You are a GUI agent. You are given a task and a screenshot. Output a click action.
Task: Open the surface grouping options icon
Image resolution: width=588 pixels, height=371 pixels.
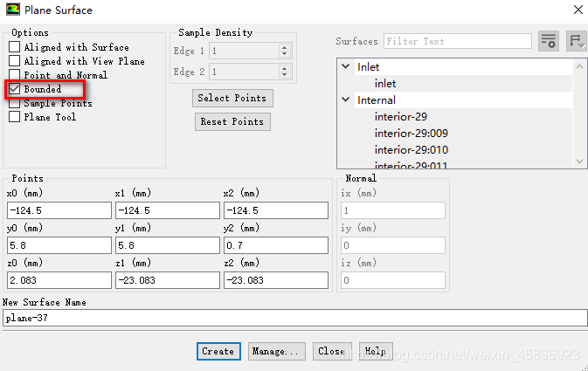tap(576, 41)
